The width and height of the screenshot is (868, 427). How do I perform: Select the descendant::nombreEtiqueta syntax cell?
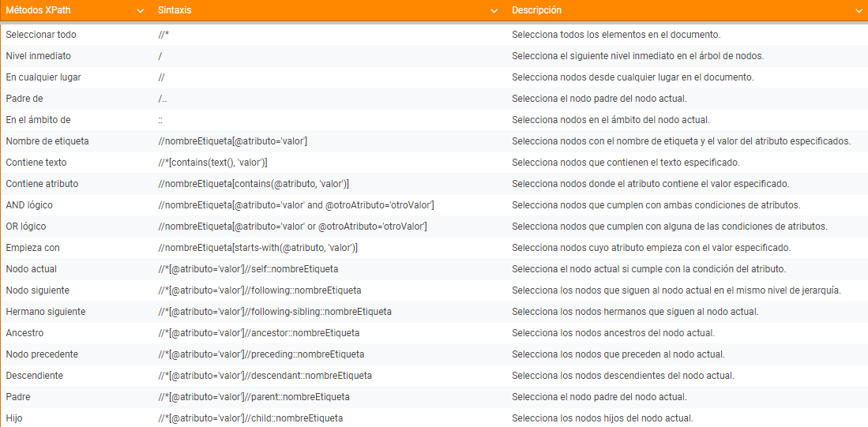pos(265,376)
